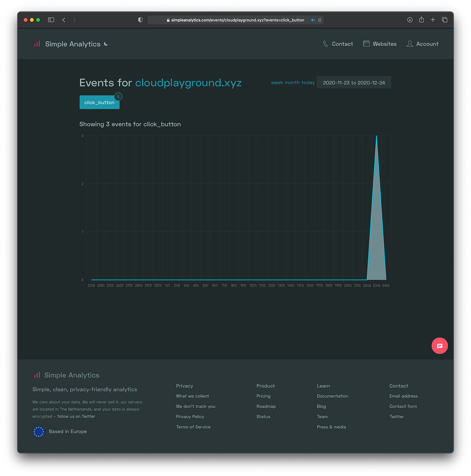Toggle the click_button event filter
This screenshot has height=476, width=471.
99,102
